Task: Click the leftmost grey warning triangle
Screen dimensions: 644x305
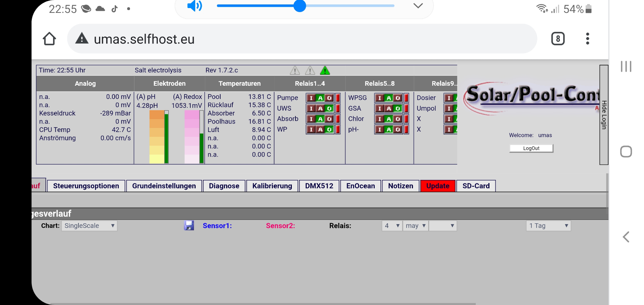Action: [x=295, y=70]
